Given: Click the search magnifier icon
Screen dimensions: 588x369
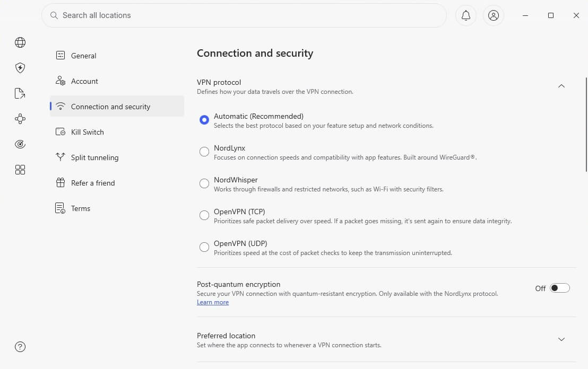Looking at the screenshot, I should click(x=54, y=15).
